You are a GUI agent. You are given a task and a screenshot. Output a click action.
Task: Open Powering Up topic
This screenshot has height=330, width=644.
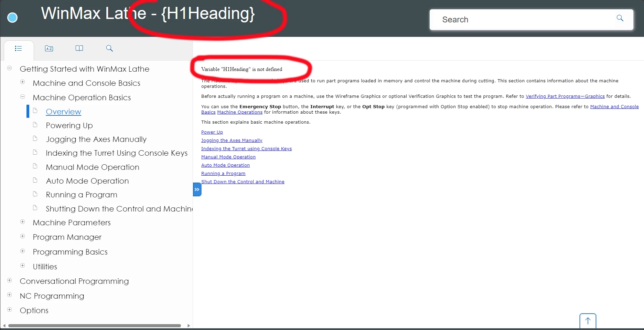point(69,125)
